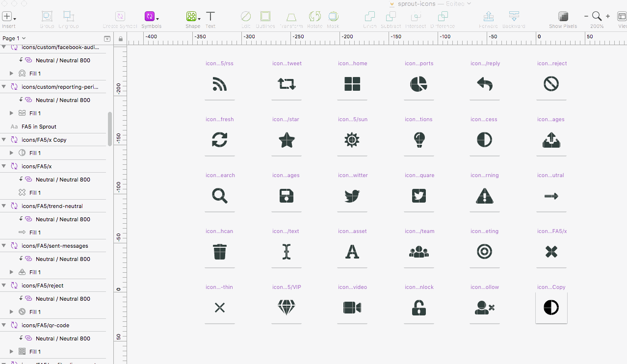This screenshot has height=364, width=627.
Task: Select the reject circle-slash icon
Action: 551,84
